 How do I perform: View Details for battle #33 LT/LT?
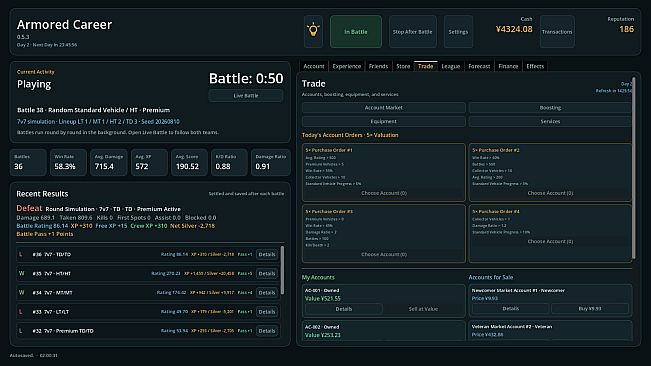point(267,312)
